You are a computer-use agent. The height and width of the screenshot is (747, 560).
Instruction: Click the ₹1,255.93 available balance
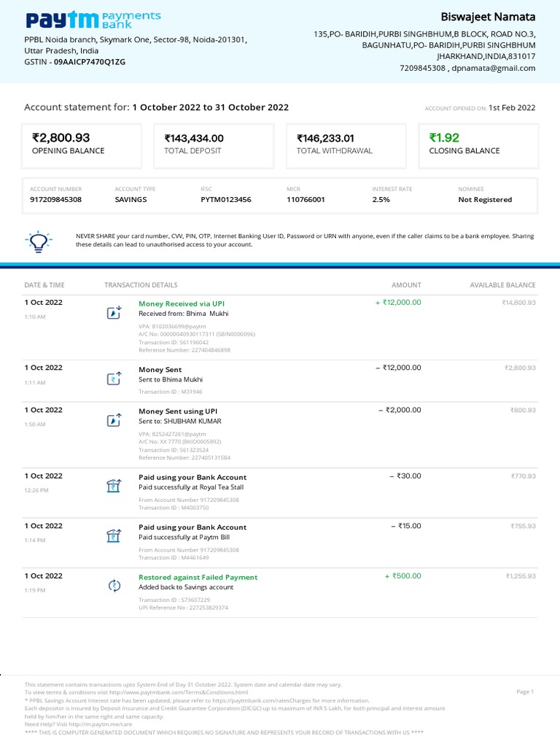[x=521, y=576]
